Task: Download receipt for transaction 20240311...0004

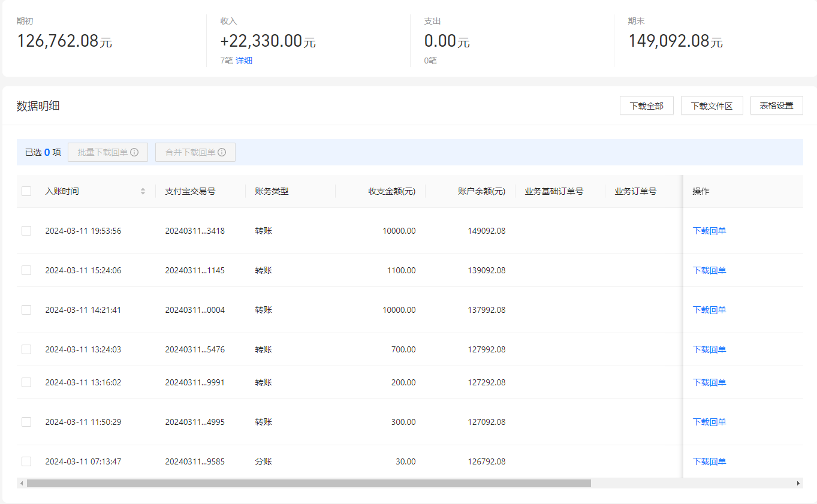Action: (x=709, y=310)
